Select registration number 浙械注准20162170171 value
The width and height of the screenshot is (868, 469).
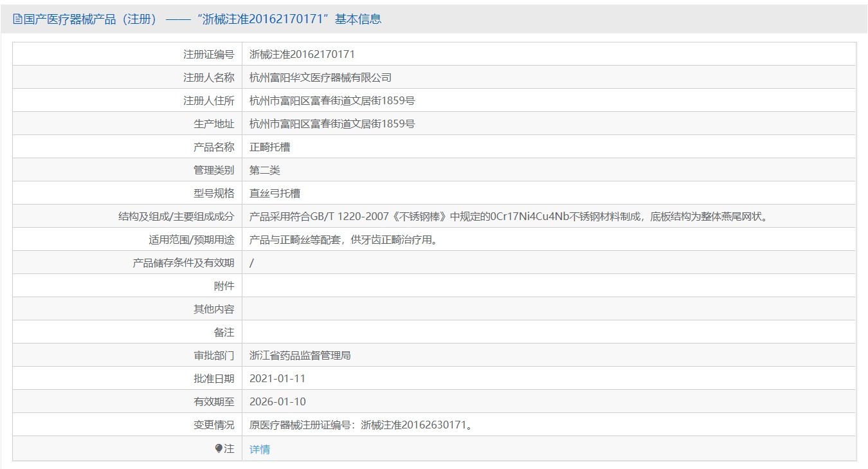point(302,54)
